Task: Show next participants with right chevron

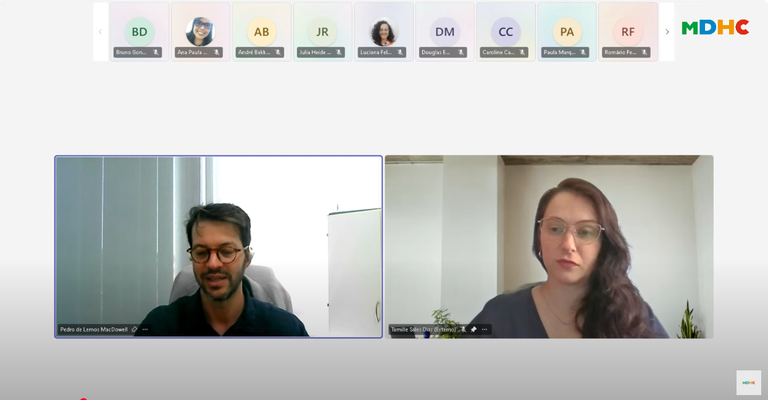Action: [667, 32]
